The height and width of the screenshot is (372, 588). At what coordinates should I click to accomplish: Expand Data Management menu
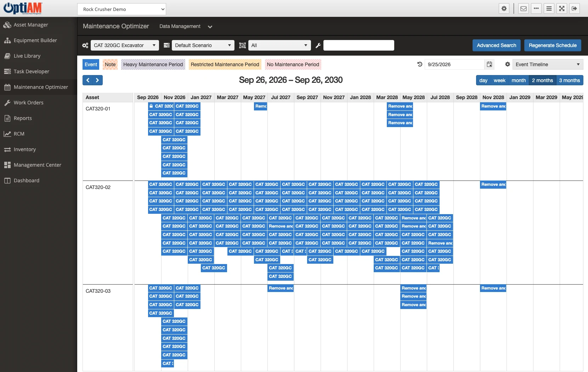click(x=186, y=26)
